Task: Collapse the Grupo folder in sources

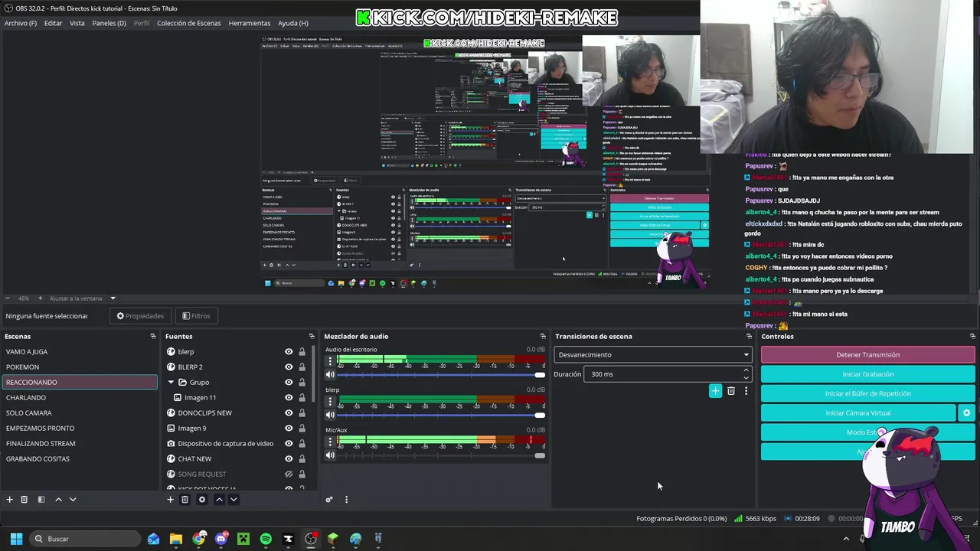Action: [x=171, y=383]
